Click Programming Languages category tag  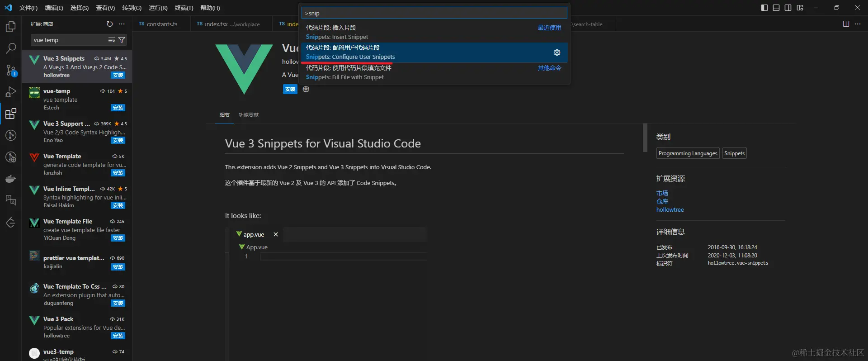pos(688,153)
